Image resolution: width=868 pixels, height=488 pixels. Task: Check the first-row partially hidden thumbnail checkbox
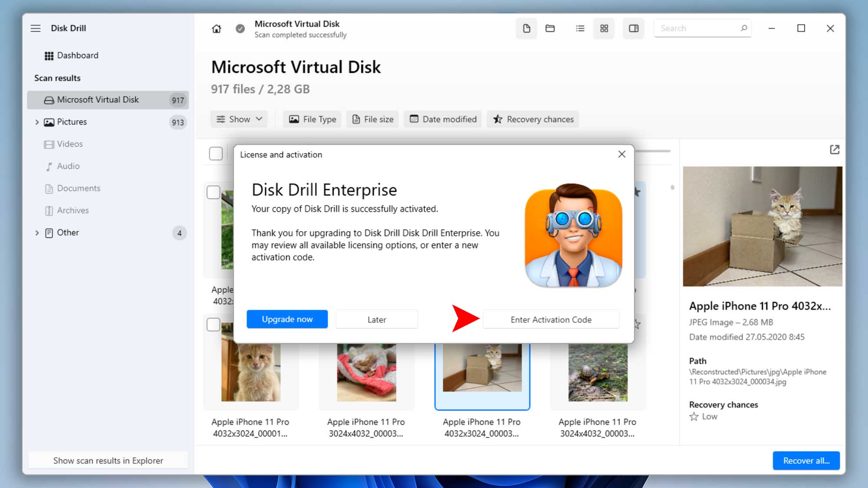(214, 192)
